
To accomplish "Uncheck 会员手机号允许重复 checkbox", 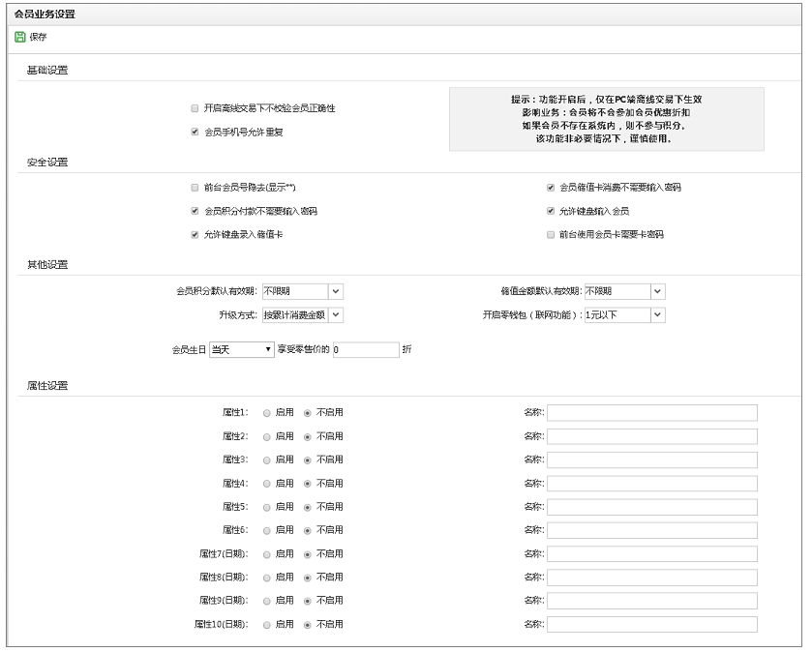I will [195, 132].
